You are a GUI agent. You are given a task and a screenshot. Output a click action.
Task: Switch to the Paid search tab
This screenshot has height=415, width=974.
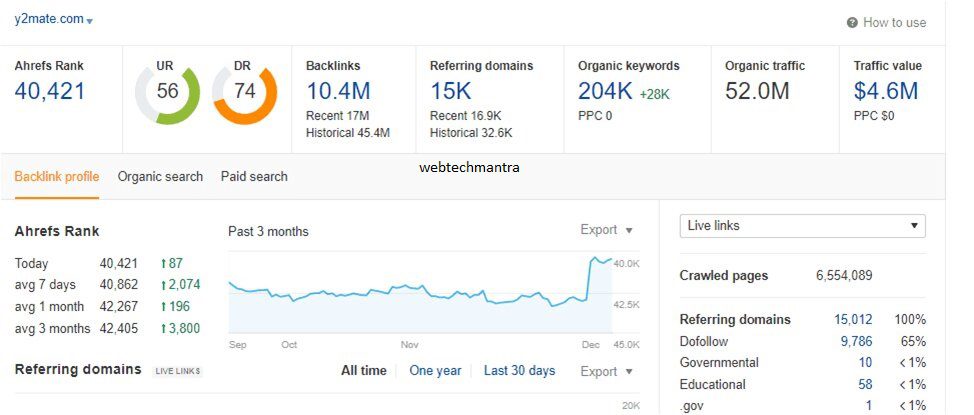[254, 176]
